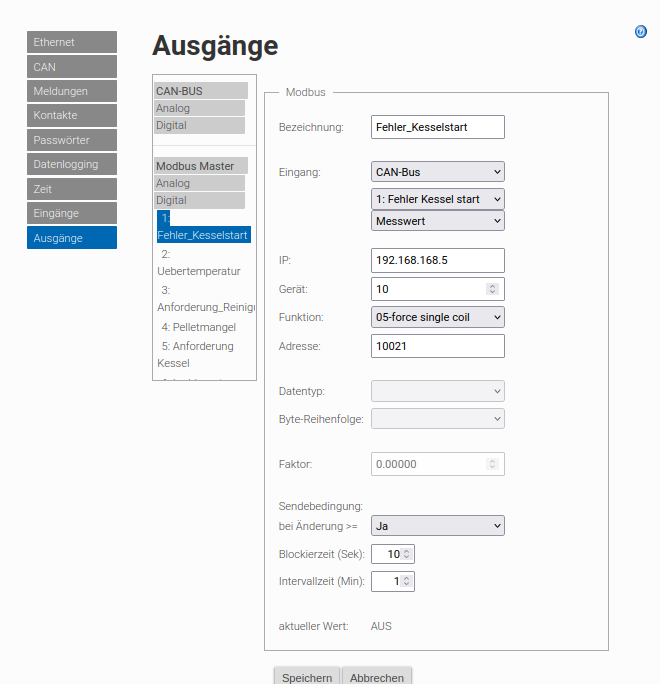
Task: Click the Adresse input field
Action: pos(438,346)
